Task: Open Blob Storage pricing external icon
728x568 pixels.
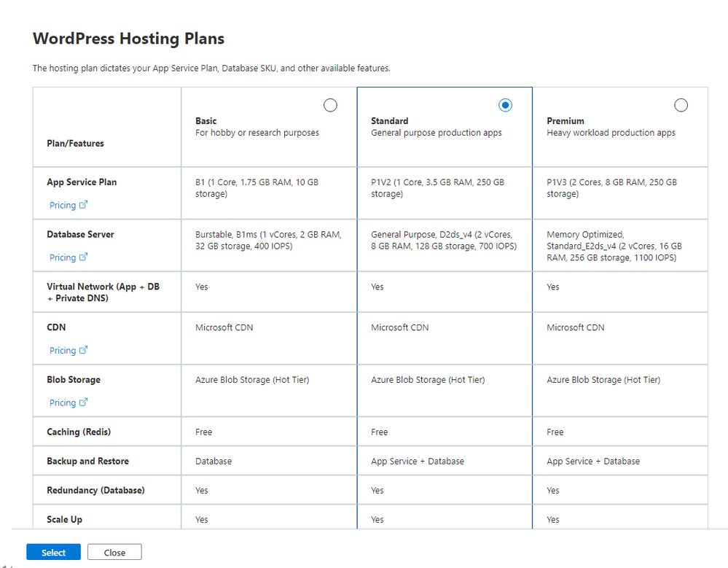Action: point(83,402)
